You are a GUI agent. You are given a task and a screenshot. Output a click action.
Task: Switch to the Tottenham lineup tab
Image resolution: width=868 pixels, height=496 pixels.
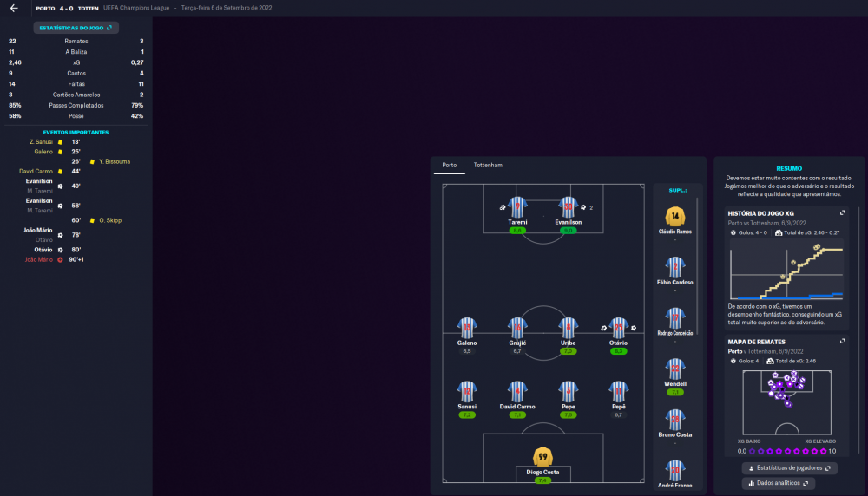488,166
